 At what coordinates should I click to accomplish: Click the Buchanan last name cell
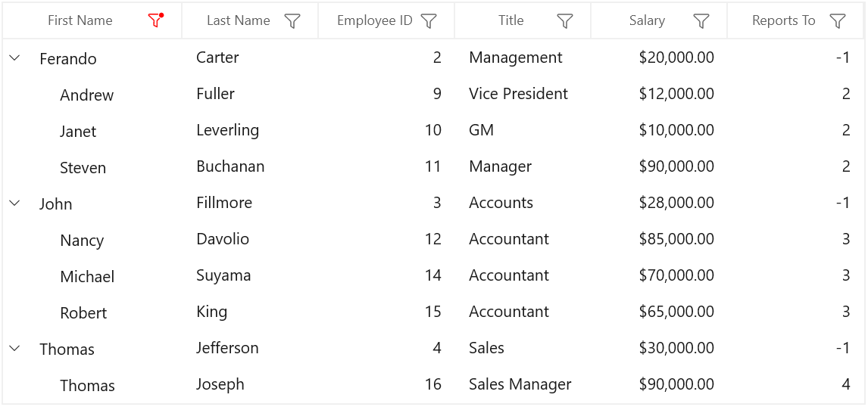230,166
